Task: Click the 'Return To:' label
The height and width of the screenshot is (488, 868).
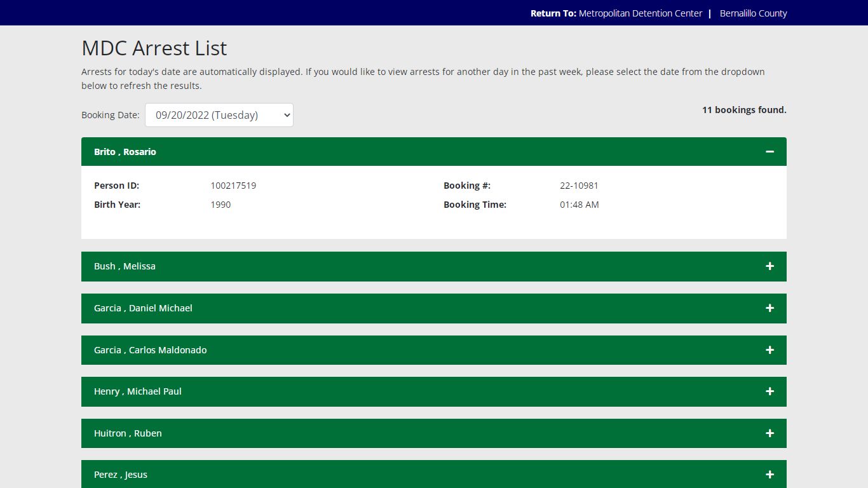Action: point(553,13)
